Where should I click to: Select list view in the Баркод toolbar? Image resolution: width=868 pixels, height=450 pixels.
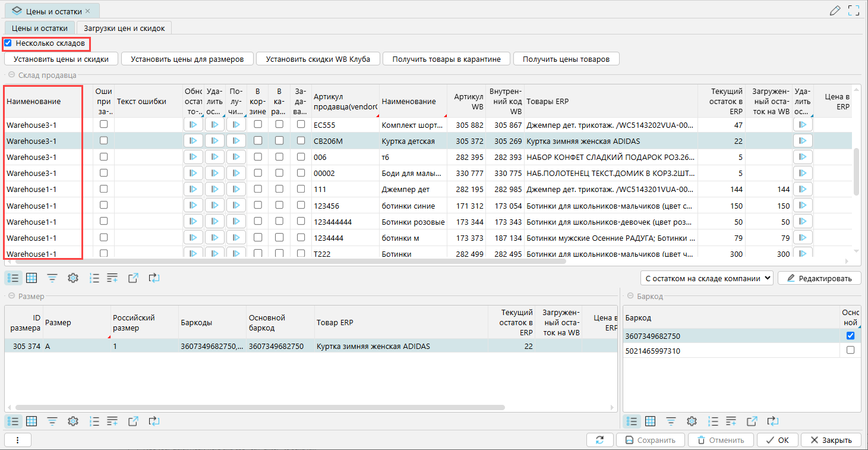click(632, 421)
